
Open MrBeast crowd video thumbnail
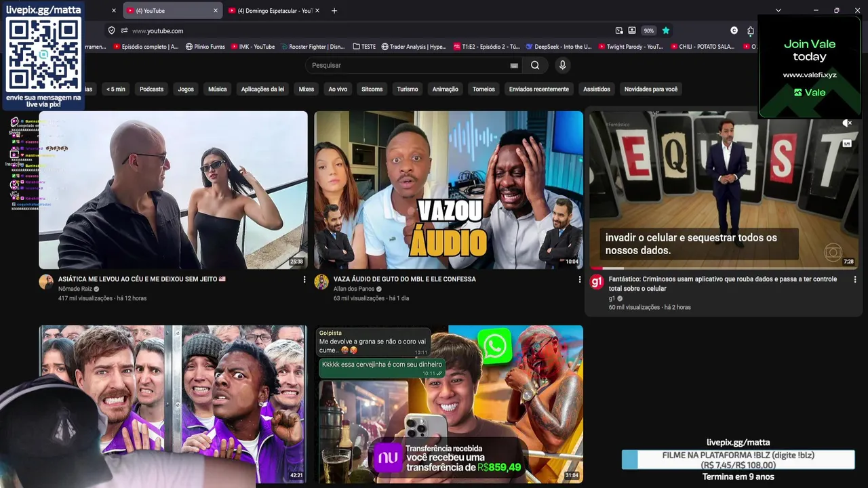click(173, 404)
